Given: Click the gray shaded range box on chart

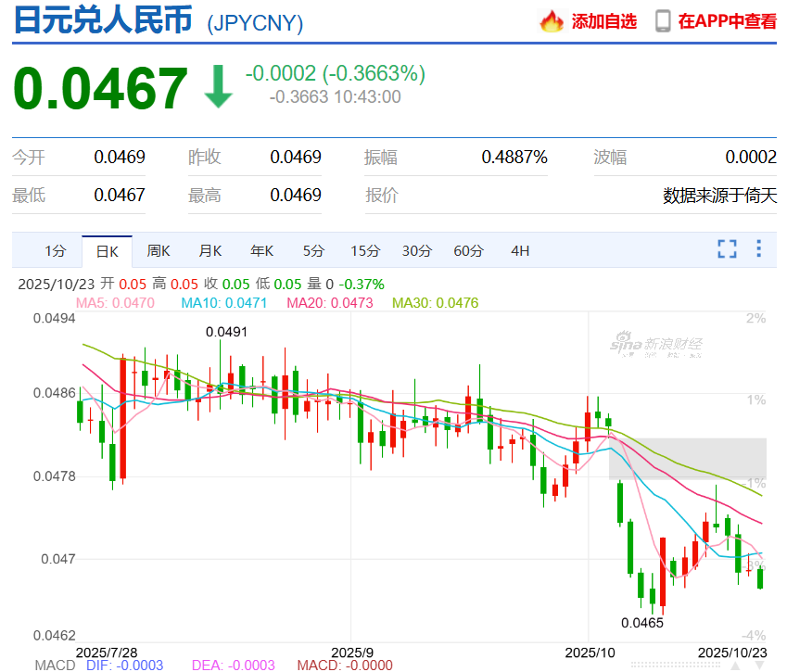Looking at the screenshot, I should coord(687,458).
